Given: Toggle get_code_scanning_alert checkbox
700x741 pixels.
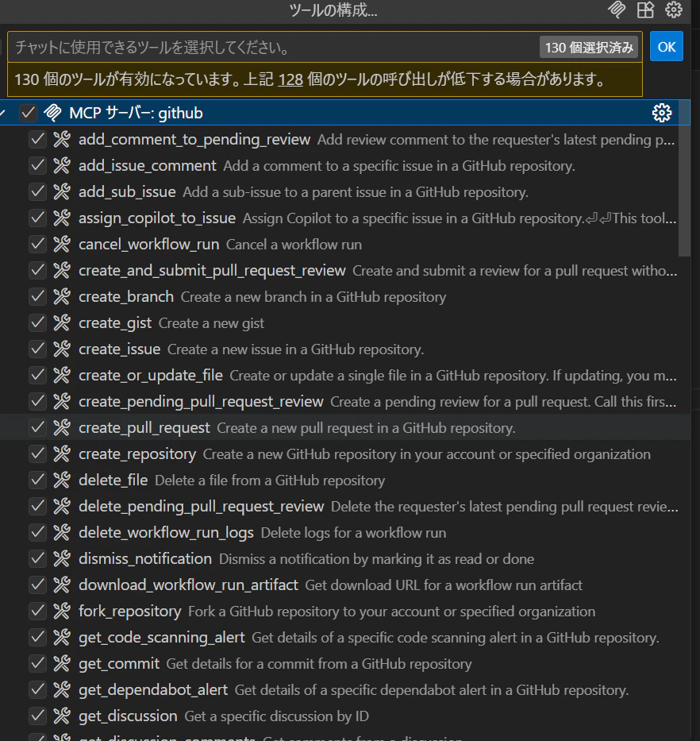Looking at the screenshot, I should click(37, 638).
